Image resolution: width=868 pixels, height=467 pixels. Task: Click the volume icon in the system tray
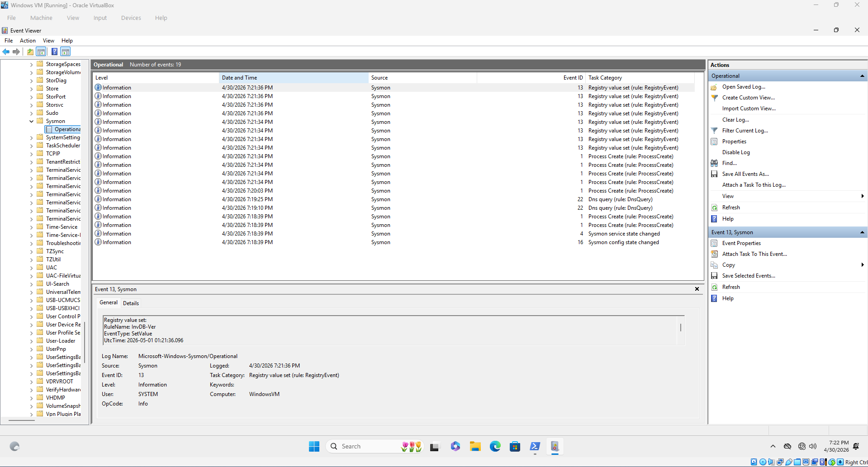click(813, 447)
